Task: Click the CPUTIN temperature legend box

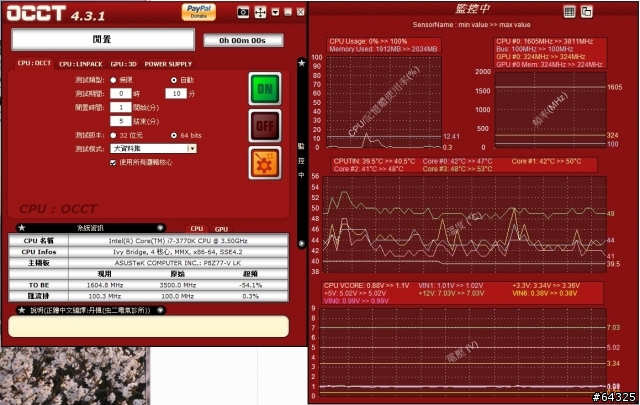Action: (464, 165)
